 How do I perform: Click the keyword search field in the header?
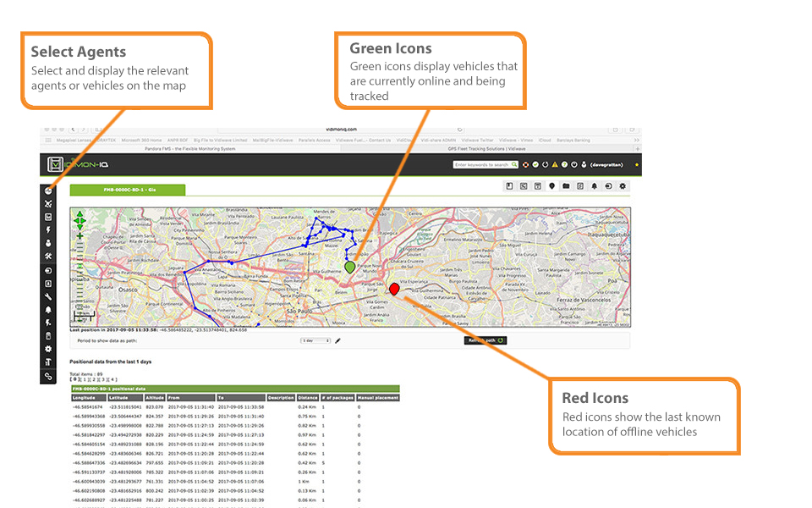(480, 164)
